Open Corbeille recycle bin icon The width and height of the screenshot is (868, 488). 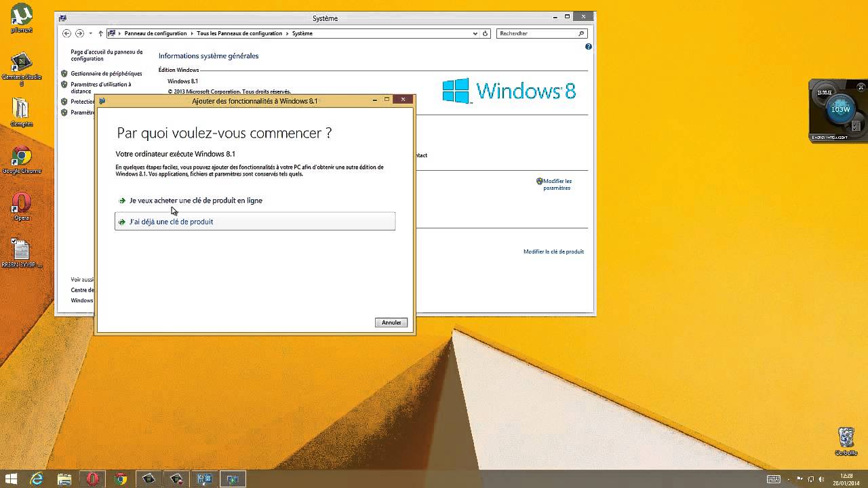click(846, 441)
